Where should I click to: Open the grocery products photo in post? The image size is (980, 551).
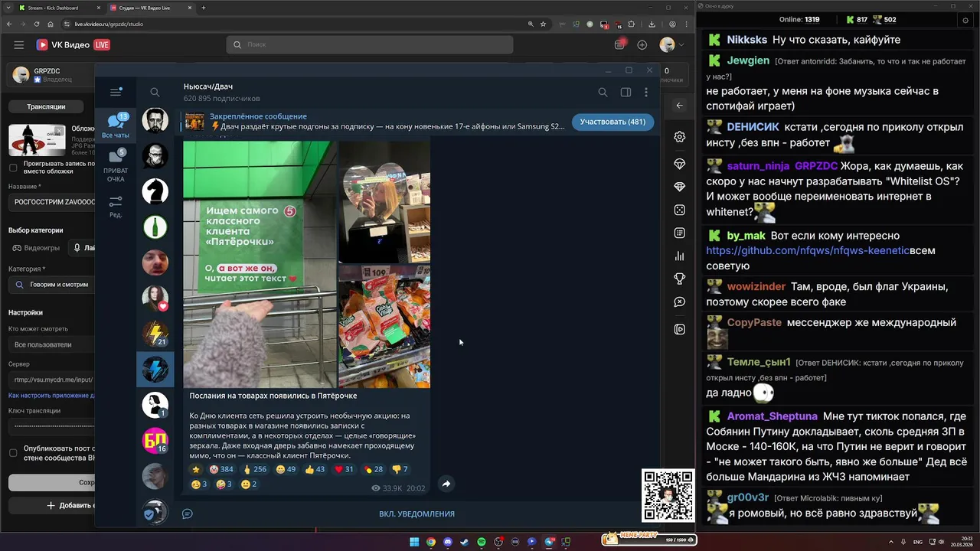click(384, 327)
